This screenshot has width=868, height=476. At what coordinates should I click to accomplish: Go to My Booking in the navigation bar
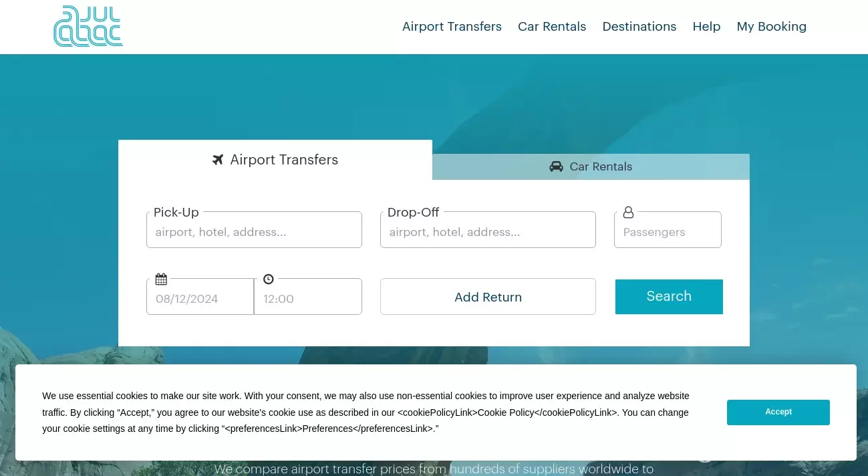pos(772,27)
